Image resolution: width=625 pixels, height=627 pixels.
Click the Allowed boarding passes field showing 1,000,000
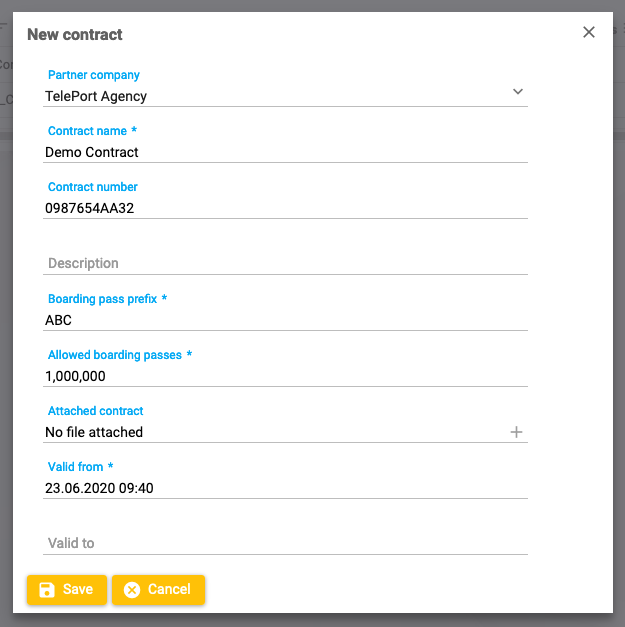285,377
